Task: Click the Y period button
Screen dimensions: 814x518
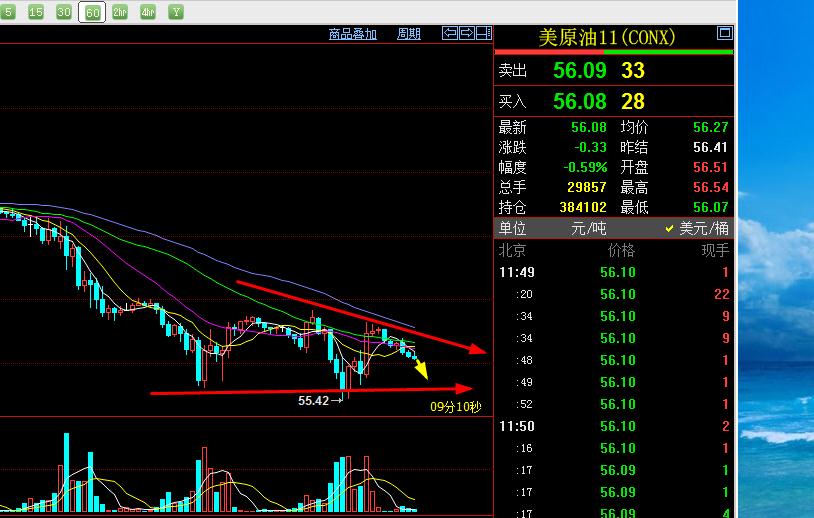Action: [x=176, y=12]
